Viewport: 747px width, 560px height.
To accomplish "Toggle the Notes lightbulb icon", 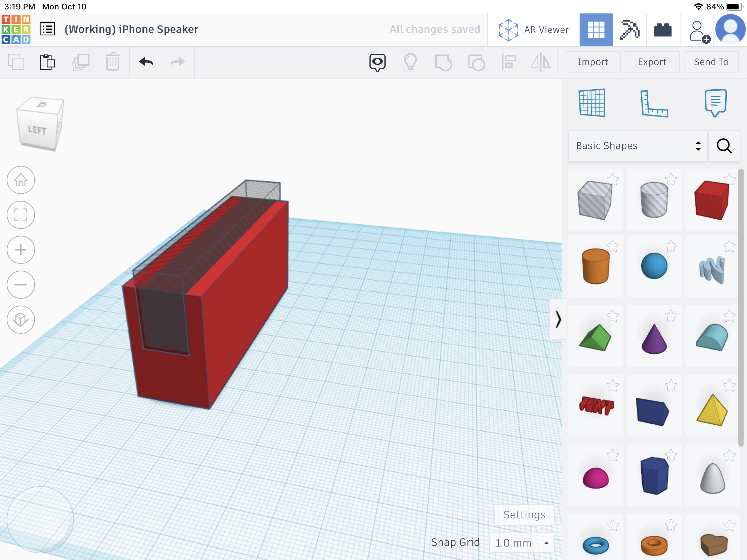I will (x=410, y=62).
